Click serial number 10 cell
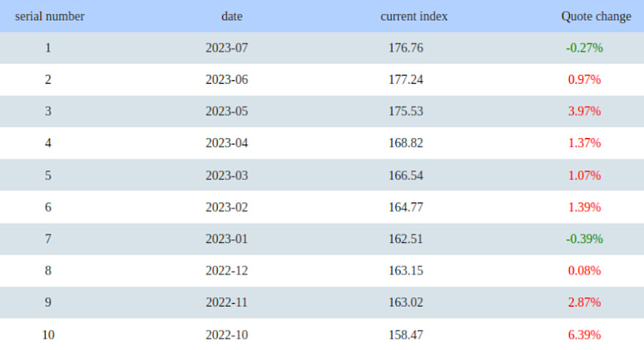644x350 pixels. pyautogui.click(x=48, y=335)
